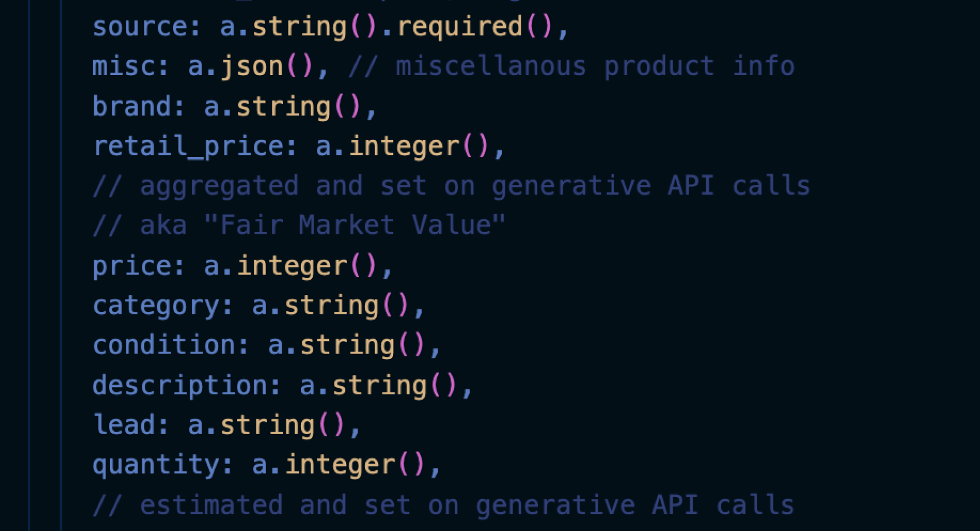The image size is (980, 531).
Task: Click the 'misc' property key
Action: tap(124, 66)
